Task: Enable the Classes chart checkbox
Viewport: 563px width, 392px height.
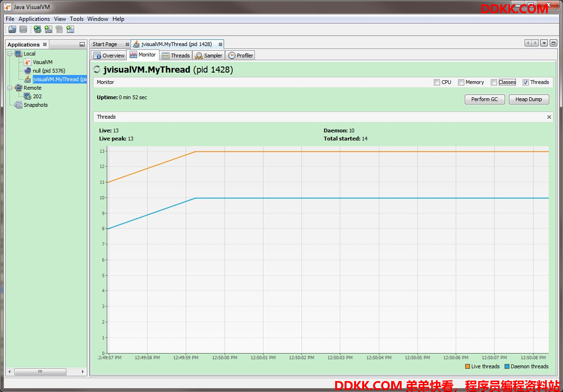Action: click(494, 82)
